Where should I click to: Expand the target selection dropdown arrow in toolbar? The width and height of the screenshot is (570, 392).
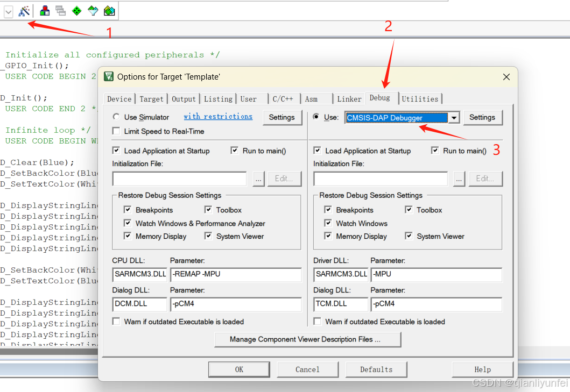[x=9, y=12]
